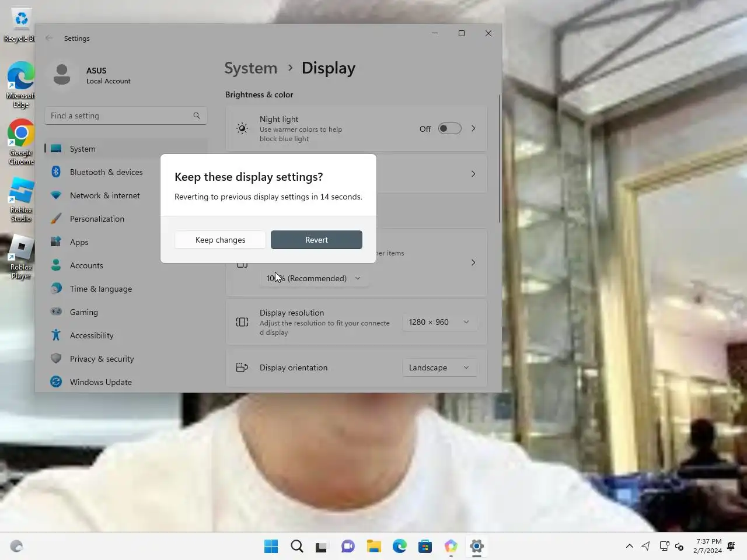Open Microsoft Edge from taskbar
The height and width of the screenshot is (560, 747).
[400, 547]
